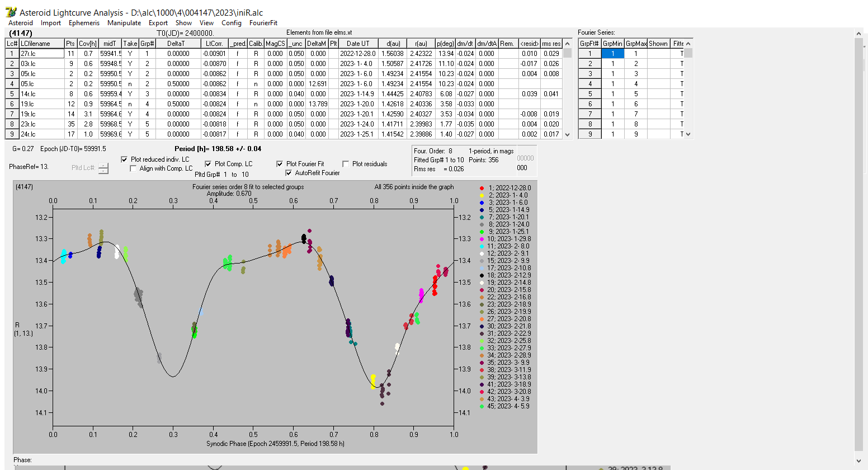Click magenta legend dot for 2023-1-29.8

[x=482, y=239]
